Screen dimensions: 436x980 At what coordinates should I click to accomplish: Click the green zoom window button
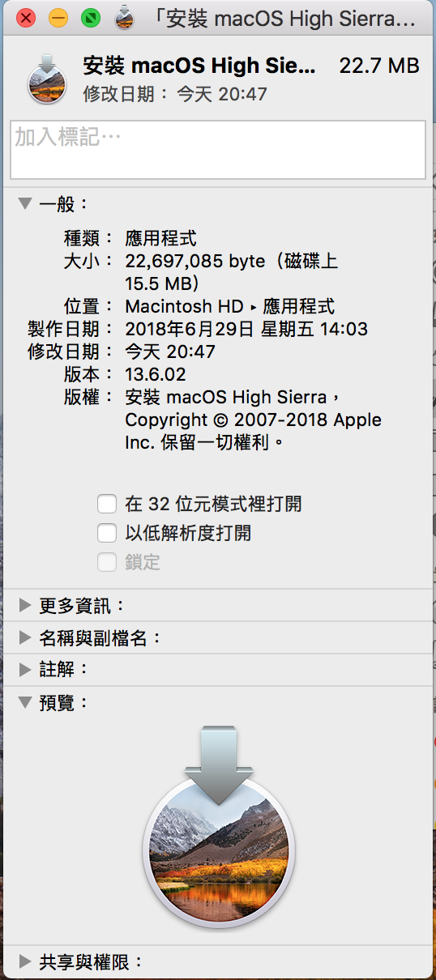91,17
